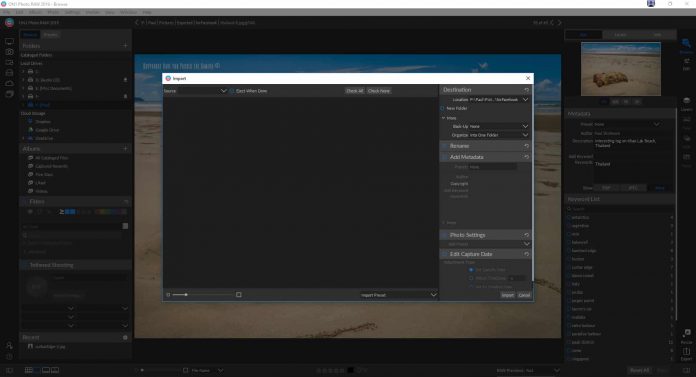Viewport: 696px width, 377px height.
Task: Reset the Photo Settings section
Action: point(526,235)
